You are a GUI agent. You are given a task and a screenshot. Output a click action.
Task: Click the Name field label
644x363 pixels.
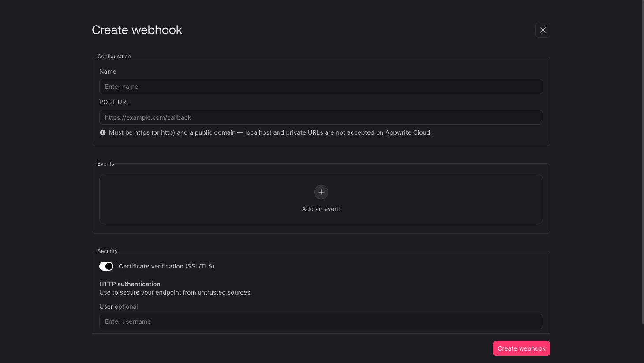point(108,71)
